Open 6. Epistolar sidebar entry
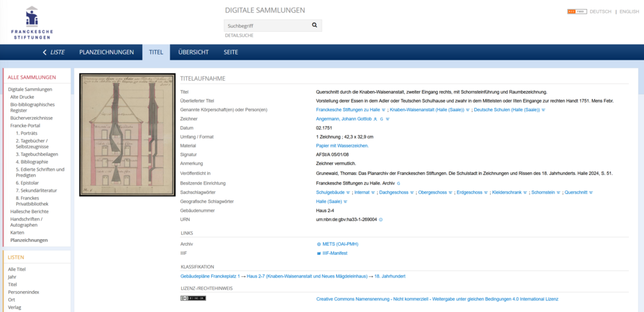 (x=27, y=183)
